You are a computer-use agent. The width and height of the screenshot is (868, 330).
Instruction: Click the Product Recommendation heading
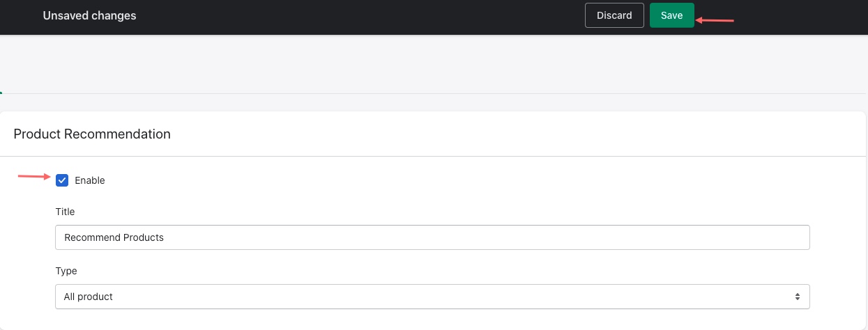(92, 134)
